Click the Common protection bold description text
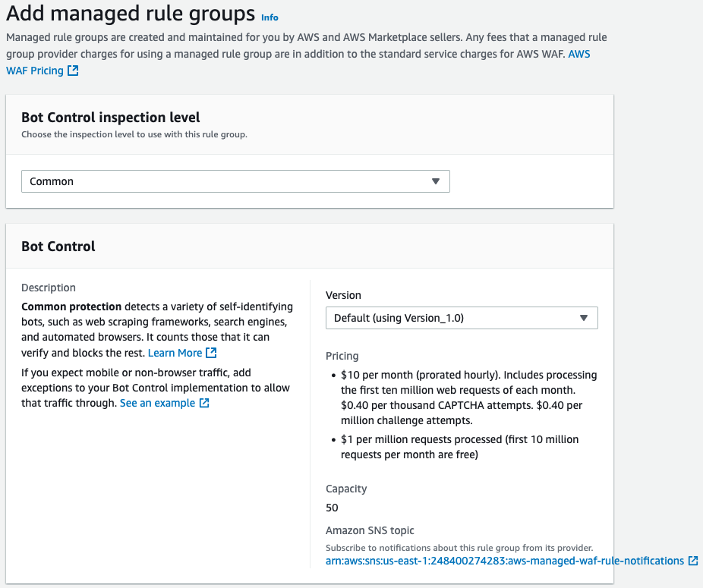Screen dimensions: 703x588 pyautogui.click(x=71, y=307)
